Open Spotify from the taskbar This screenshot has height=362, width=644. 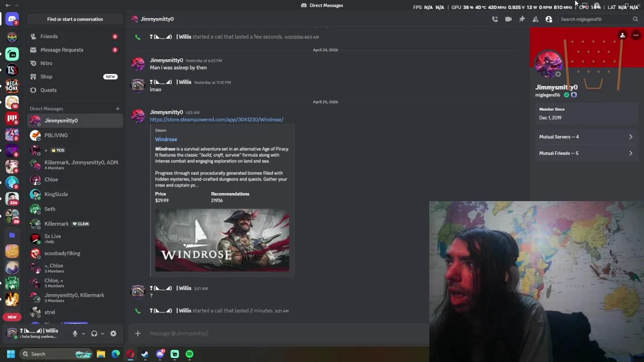[189, 354]
